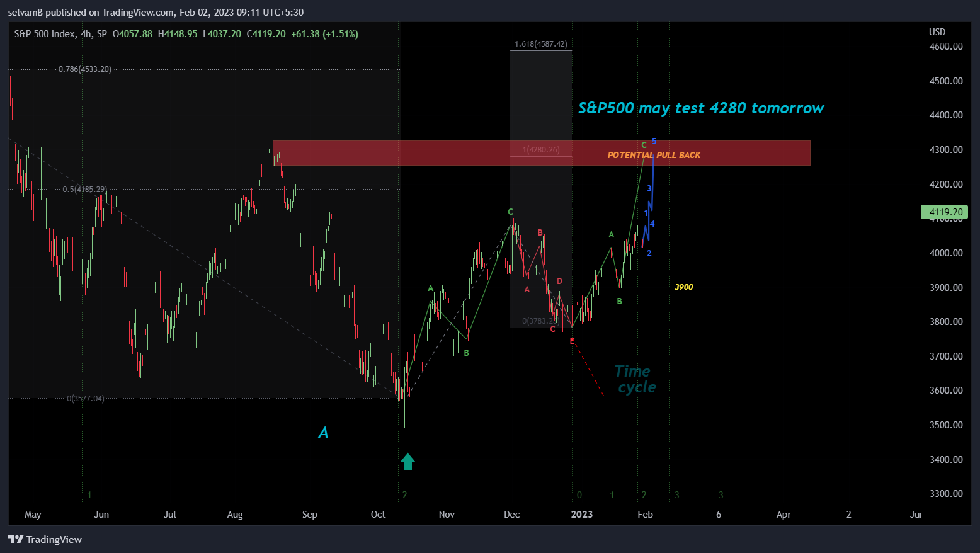Click the green A label in mid January

click(611, 235)
